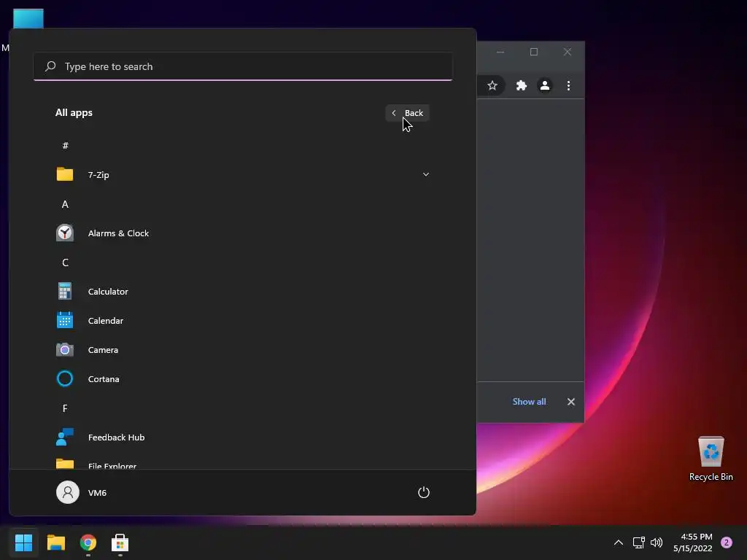Click the Windows Start button
Screen dimensions: 747x560
24,542
